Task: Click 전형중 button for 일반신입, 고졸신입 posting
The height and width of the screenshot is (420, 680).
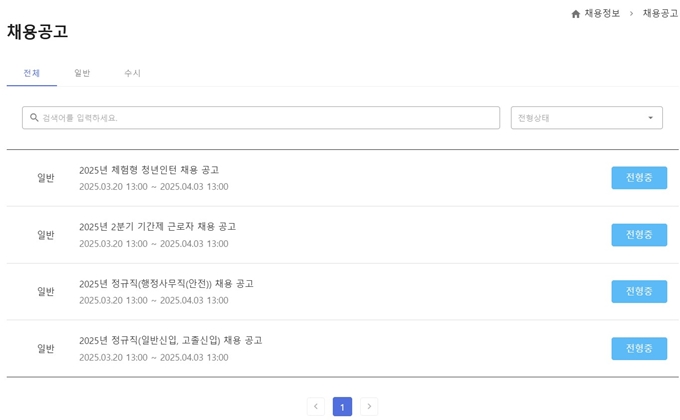Action: [639, 348]
